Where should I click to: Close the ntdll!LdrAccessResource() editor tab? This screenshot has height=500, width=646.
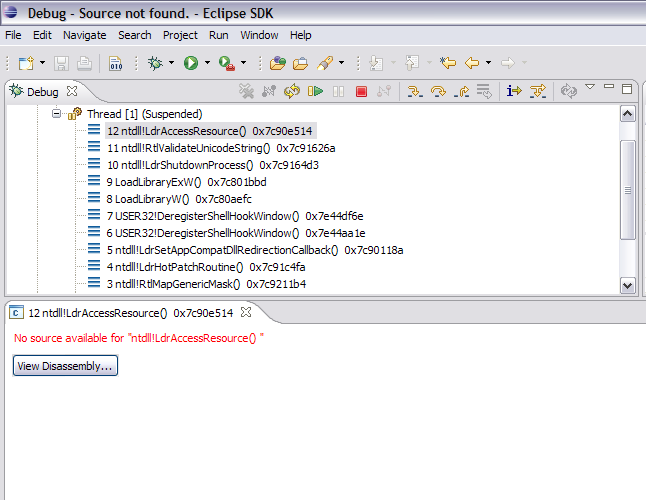tap(246, 313)
